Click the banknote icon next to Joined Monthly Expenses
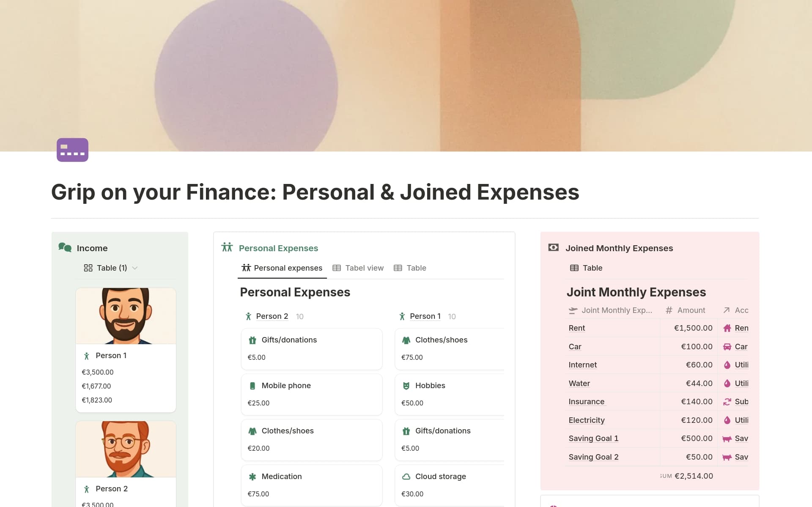This screenshot has height=507, width=812. (x=553, y=248)
